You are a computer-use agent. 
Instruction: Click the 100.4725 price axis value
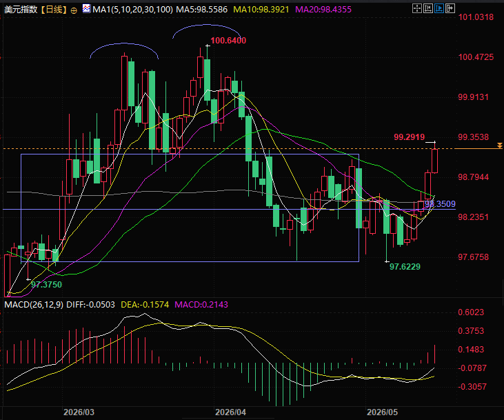pyautogui.click(x=476, y=57)
